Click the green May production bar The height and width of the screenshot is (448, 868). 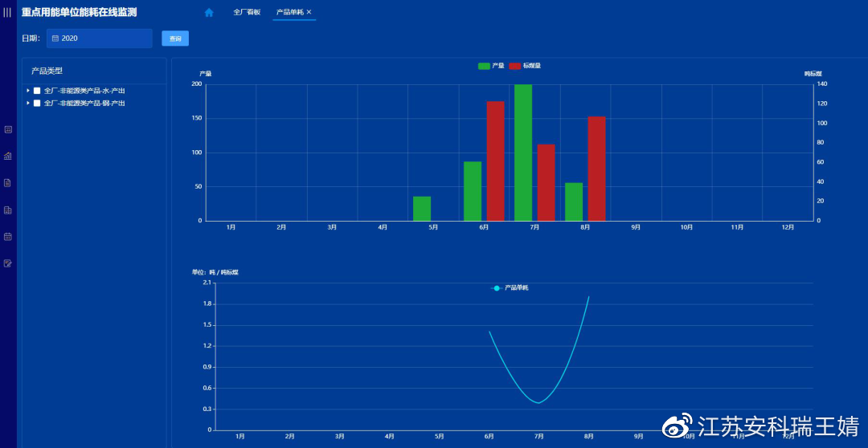point(422,209)
